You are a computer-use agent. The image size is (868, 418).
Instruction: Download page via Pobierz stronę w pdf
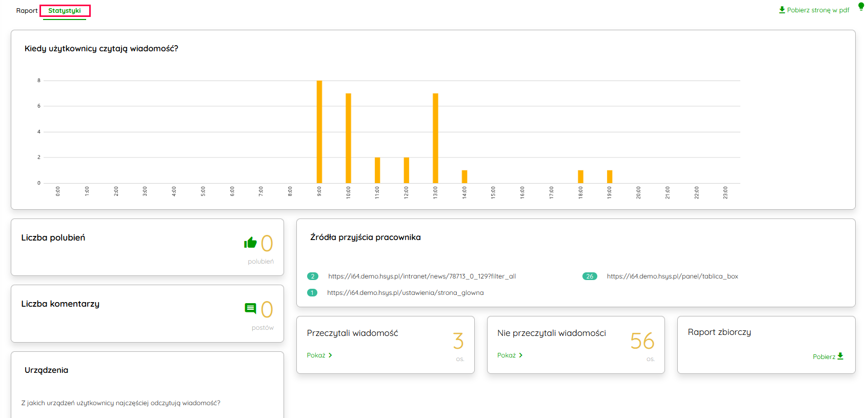[x=818, y=10]
